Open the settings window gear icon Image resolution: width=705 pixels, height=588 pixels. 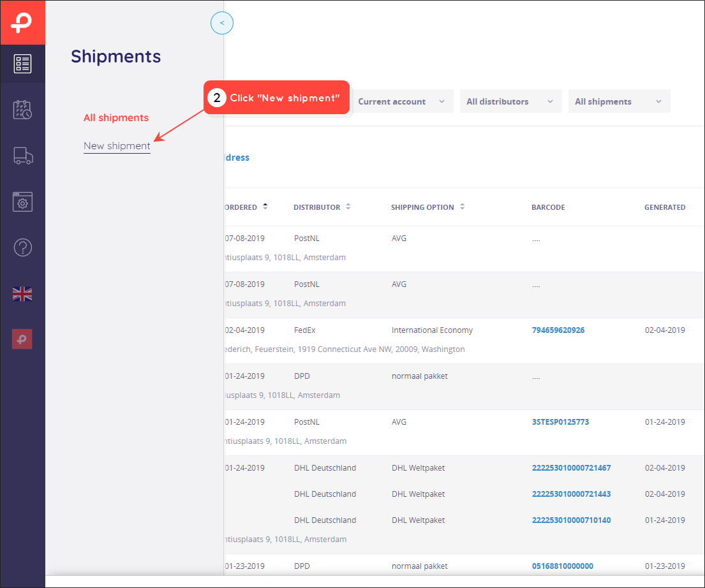[22, 202]
